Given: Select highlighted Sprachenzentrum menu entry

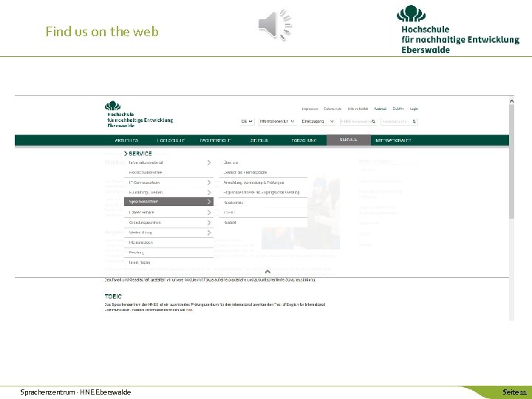Looking at the screenshot, I should [x=168, y=202].
